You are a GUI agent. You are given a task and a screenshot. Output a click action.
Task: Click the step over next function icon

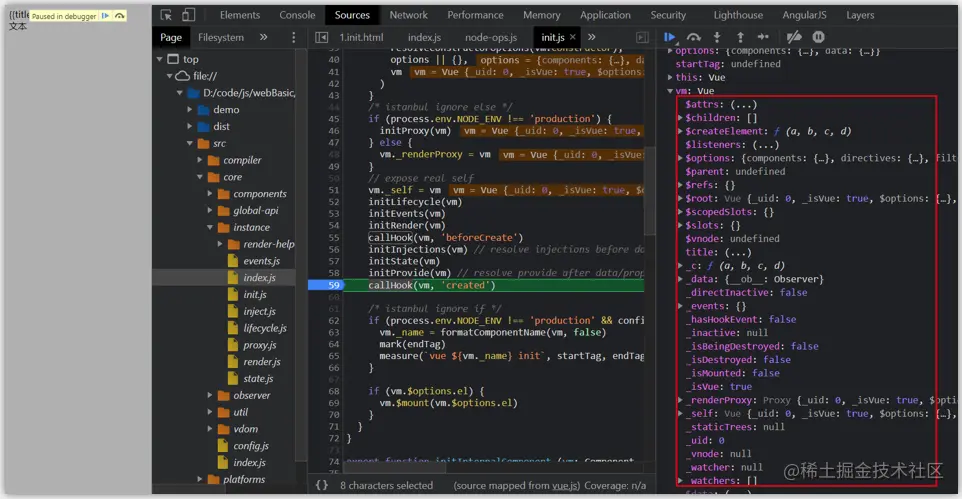click(x=694, y=37)
